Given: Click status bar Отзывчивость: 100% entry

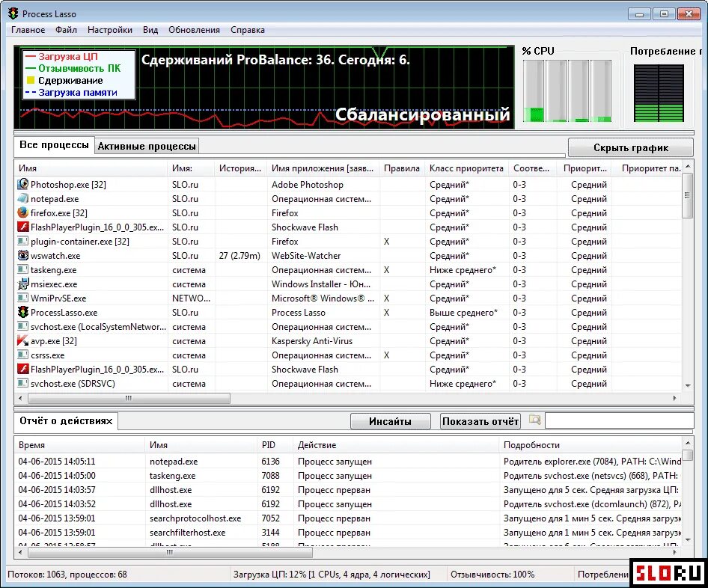Looking at the screenshot, I should click(492, 575).
